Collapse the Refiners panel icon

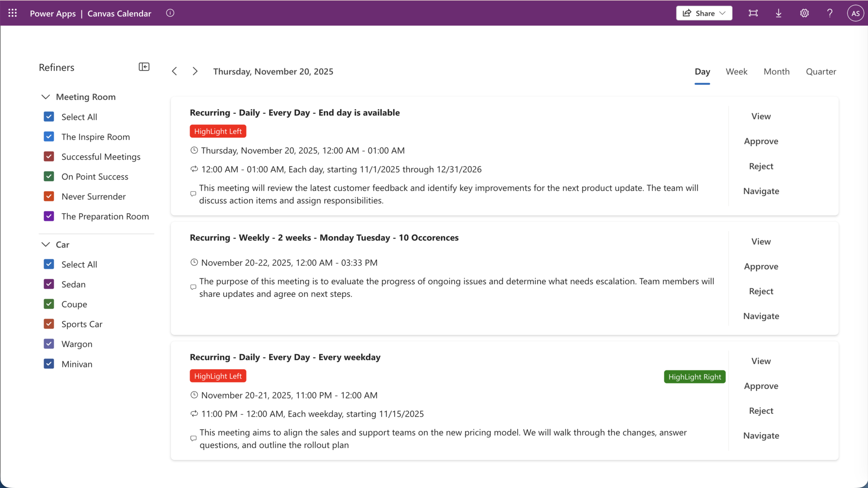pyautogui.click(x=144, y=67)
